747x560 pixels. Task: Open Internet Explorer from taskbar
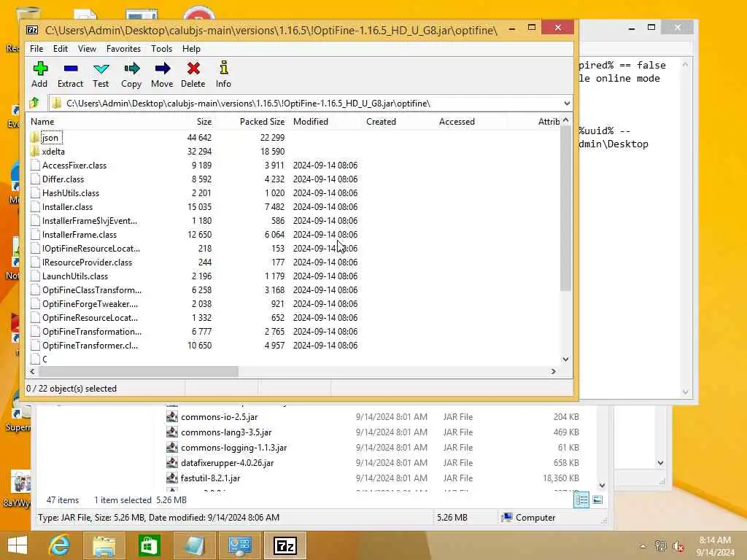pyautogui.click(x=60, y=545)
